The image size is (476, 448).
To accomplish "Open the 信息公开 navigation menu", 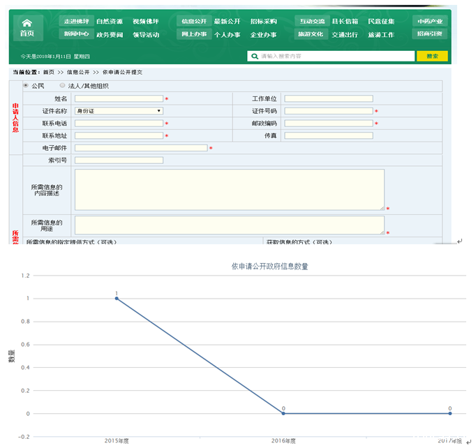I will pos(193,22).
